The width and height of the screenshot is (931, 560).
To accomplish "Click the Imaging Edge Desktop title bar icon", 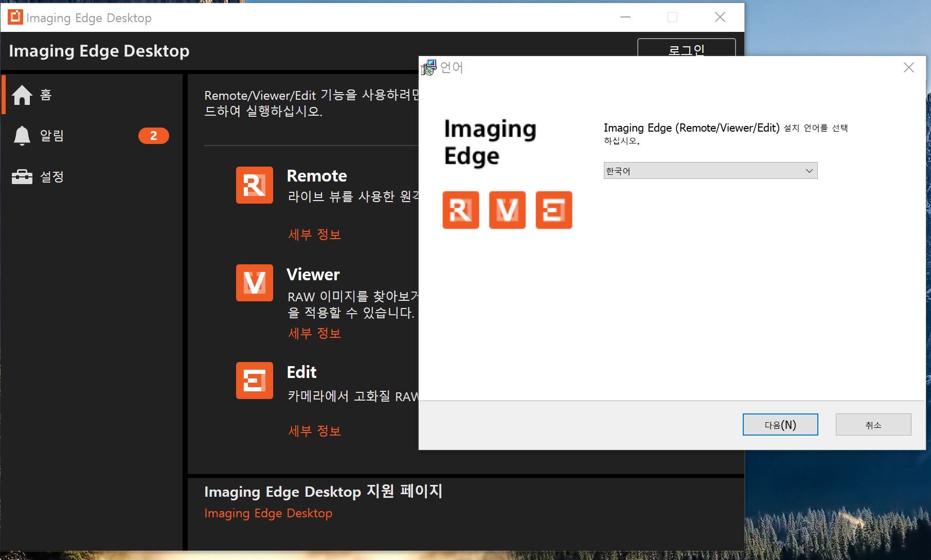I will click(x=15, y=17).
